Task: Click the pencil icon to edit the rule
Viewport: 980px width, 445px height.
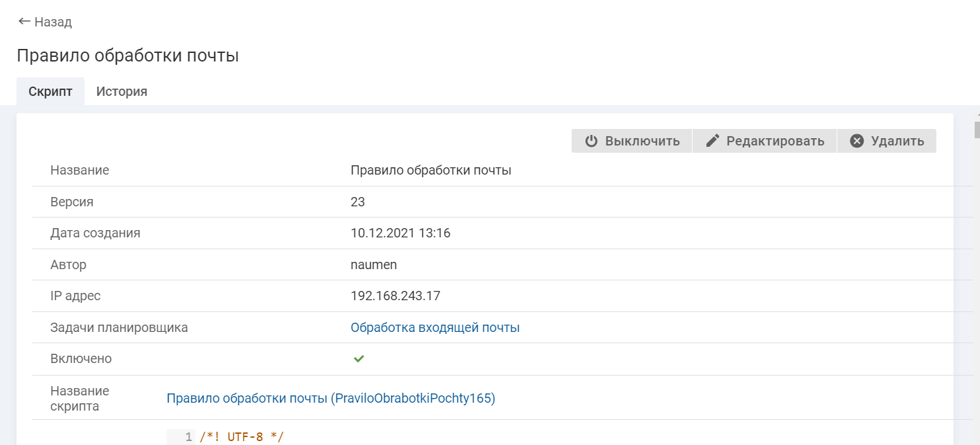Action: 712,141
